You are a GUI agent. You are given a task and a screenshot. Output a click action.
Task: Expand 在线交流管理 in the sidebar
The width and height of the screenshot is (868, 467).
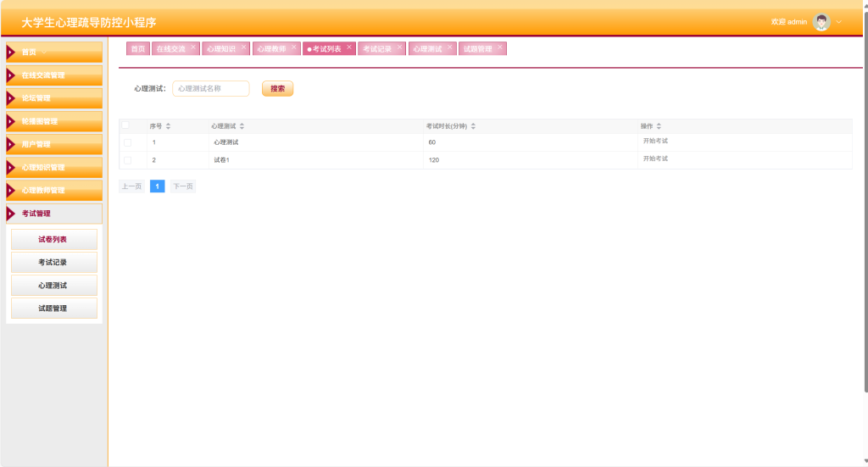click(54, 75)
